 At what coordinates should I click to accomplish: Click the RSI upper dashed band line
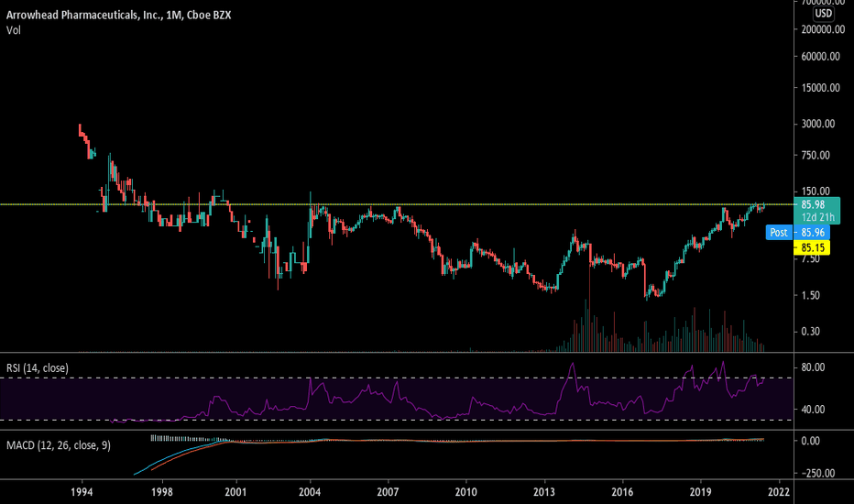click(397, 378)
